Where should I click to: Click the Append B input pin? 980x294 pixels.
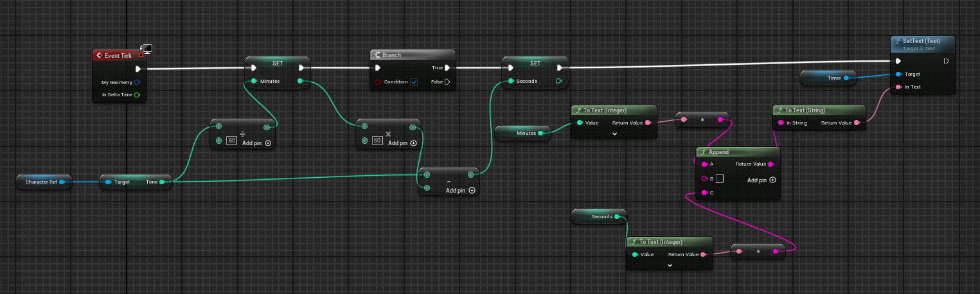704,178
